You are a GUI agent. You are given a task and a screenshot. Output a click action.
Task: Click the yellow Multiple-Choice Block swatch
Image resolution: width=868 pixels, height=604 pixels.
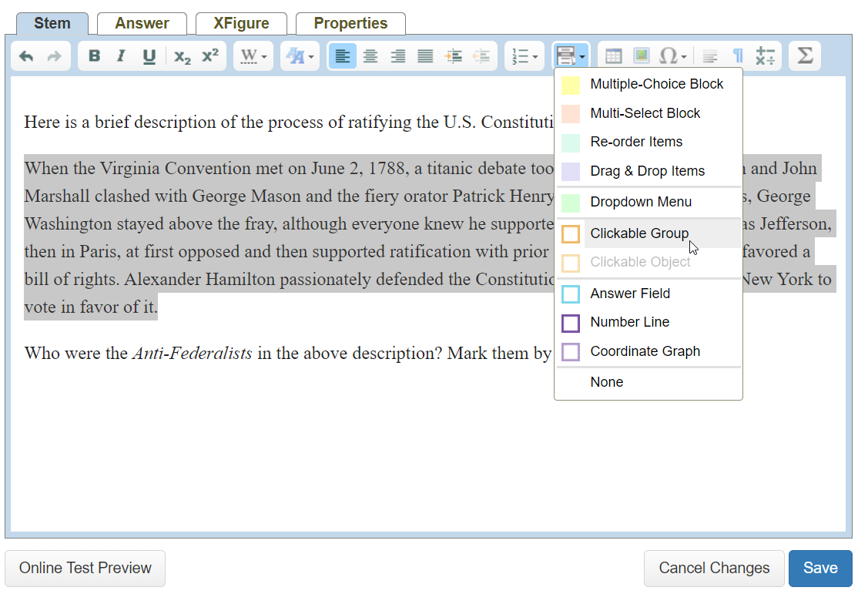(x=571, y=85)
